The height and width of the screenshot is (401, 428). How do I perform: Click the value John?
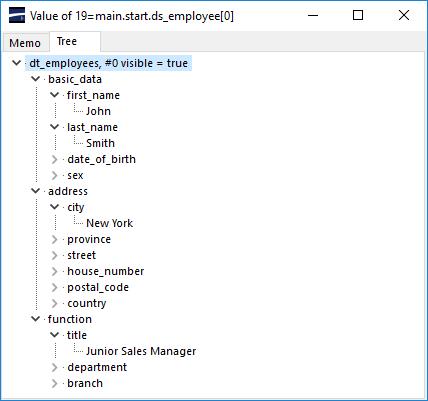(x=98, y=111)
